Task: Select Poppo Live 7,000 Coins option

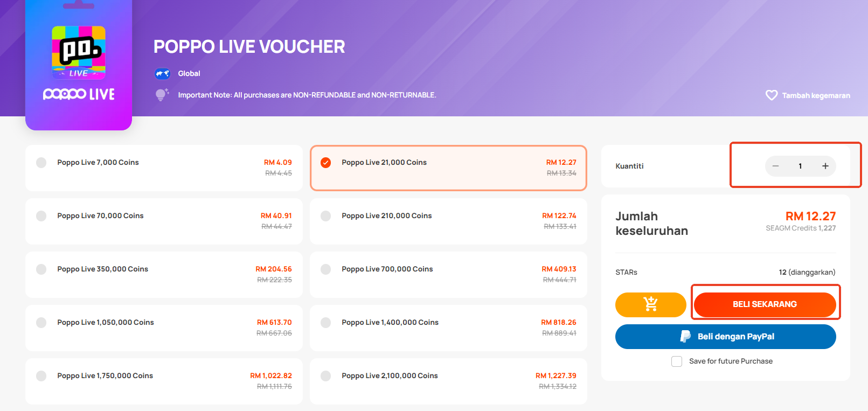Action: (x=164, y=168)
